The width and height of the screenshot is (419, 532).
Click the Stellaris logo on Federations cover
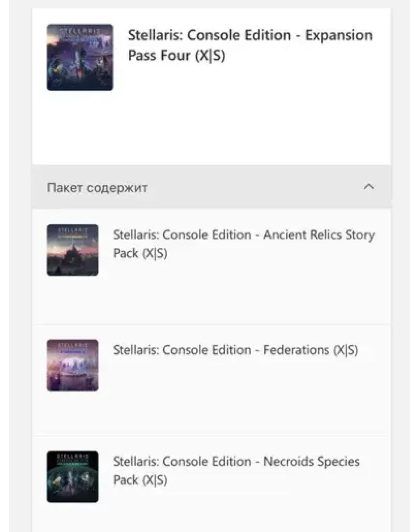[x=72, y=344]
